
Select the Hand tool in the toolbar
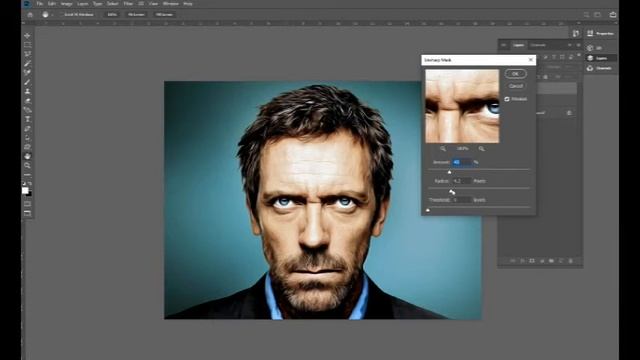click(27, 156)
